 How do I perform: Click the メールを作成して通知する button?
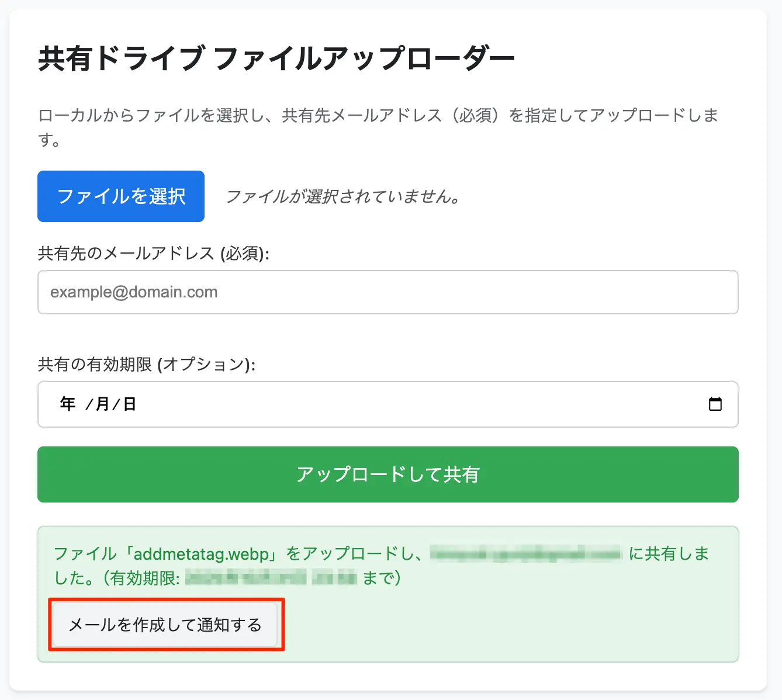pyautogui.click(x=165, y=625)
